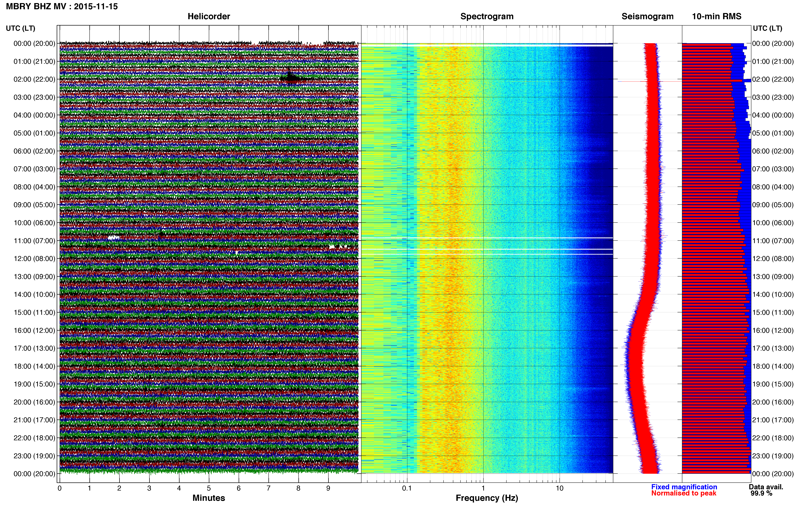The width and height of the screenshot is (812, 508).
Task: Click the Minutes axis label
Action: [x=209, y=498]
